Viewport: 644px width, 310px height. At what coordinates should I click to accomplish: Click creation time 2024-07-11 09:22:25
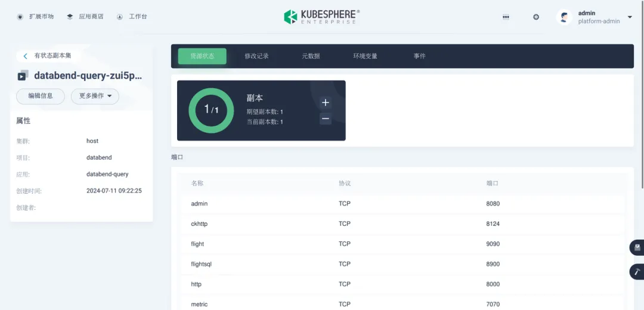(x=114, y=191)
